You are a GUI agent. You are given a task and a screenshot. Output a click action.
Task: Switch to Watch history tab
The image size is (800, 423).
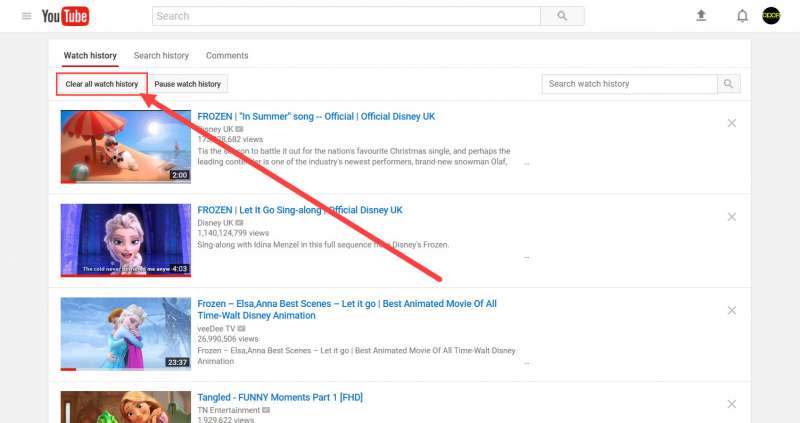click(x=90, y=56)
